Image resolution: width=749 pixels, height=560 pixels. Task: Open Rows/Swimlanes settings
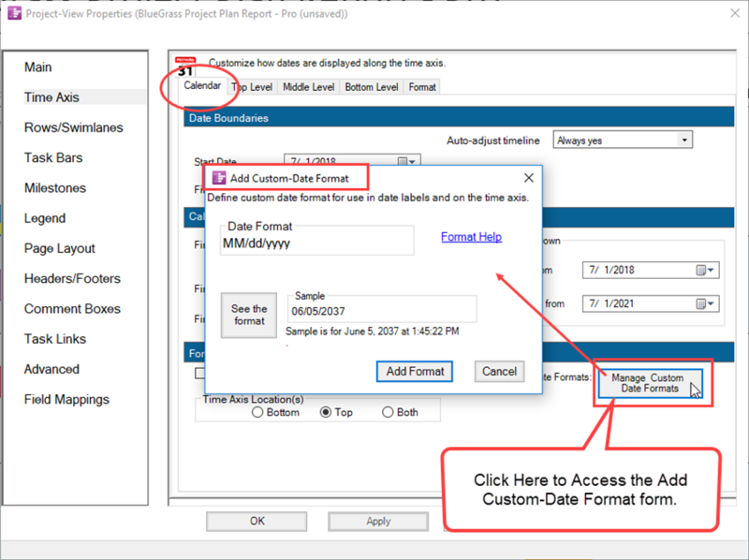pos(74,127)
